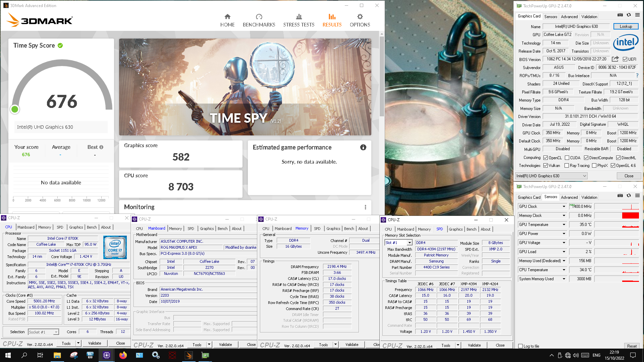
Task: Click the Bus Interface question mark icon
Action: (637, 75)
